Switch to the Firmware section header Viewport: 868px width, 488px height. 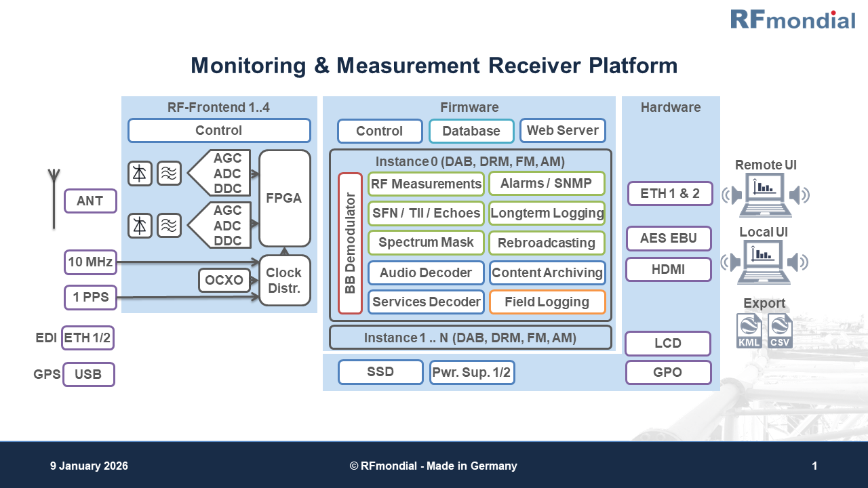point(470,107)
